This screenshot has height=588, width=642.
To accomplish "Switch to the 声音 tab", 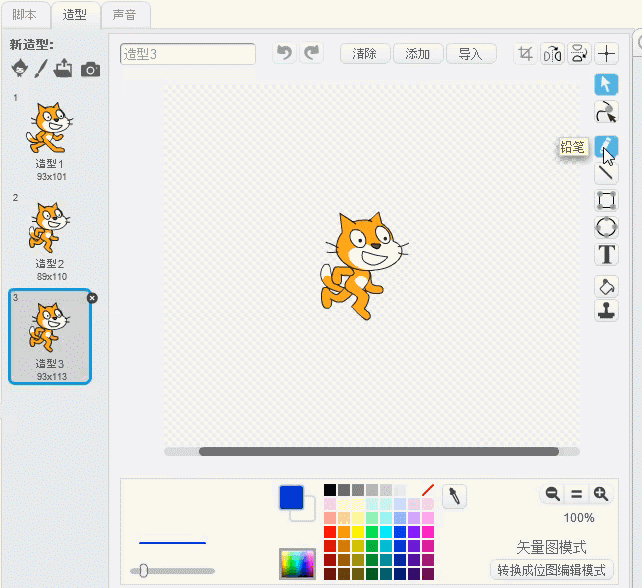I will [125, 15].
